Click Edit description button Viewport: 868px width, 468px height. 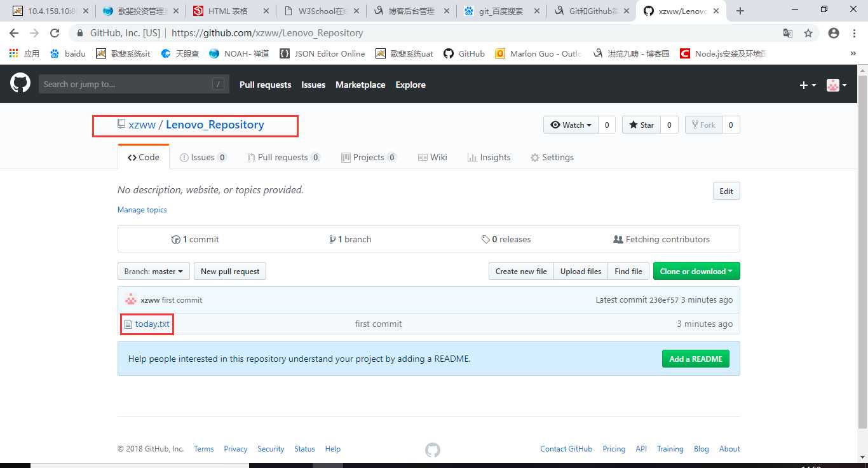(x=726, y=191)
